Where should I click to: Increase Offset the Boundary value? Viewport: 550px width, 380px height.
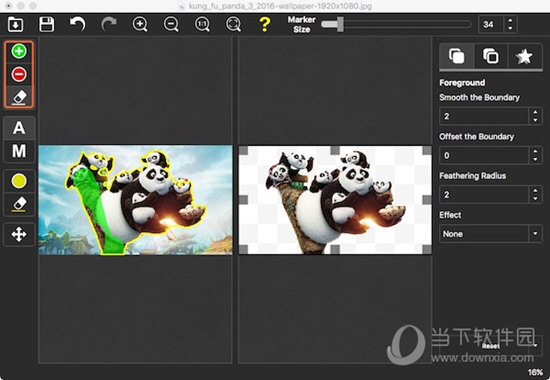tap(535, 152)
